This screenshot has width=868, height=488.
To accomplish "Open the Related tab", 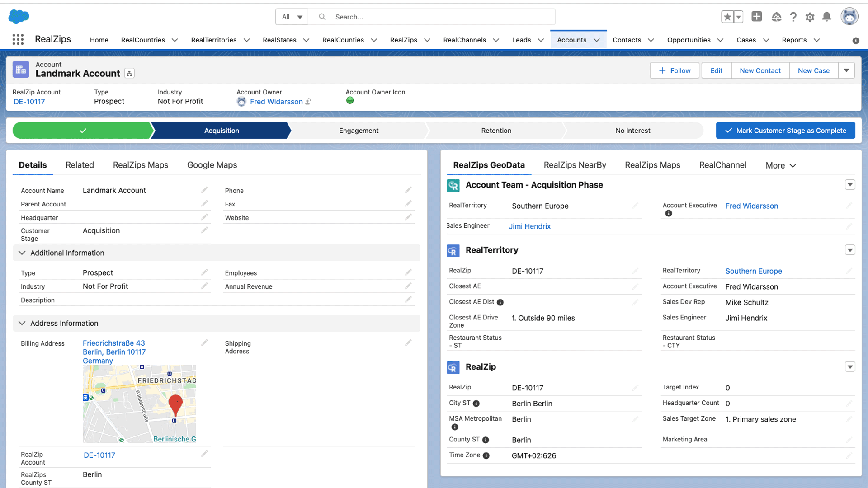I will click(80, 165).
